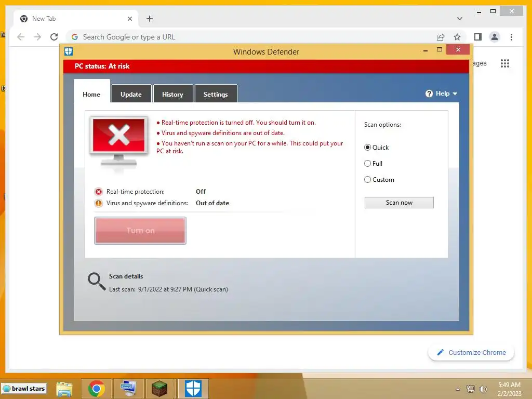Click the definitions out of date warning
This screenshot has width=532, height=399.
pos(220,133)
